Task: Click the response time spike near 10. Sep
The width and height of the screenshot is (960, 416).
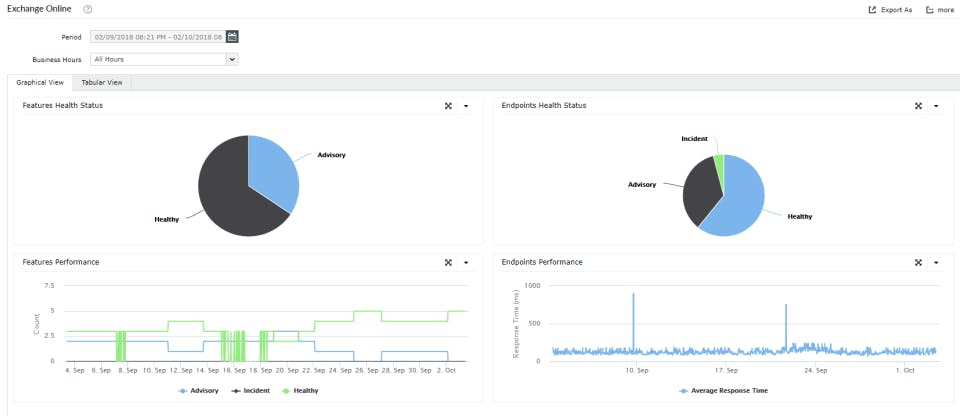Action: (x=633, y=322)
